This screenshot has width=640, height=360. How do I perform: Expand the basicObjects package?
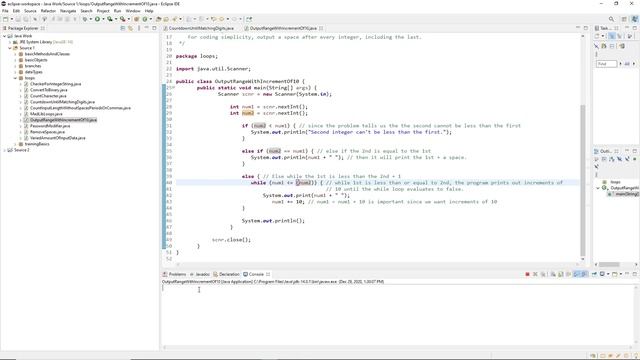(x=15, y=60)
